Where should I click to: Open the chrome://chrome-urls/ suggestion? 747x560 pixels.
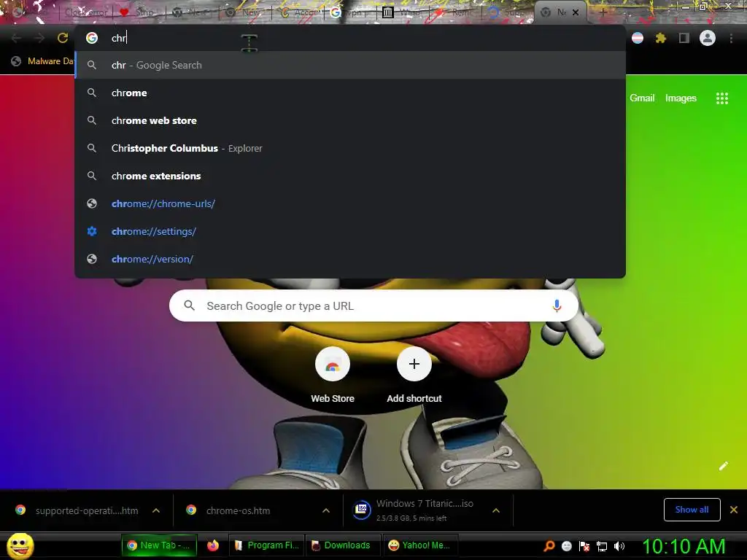350,203
